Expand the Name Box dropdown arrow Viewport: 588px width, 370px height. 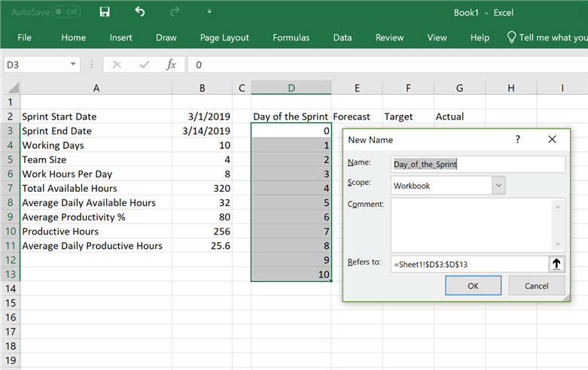[73, 65]
